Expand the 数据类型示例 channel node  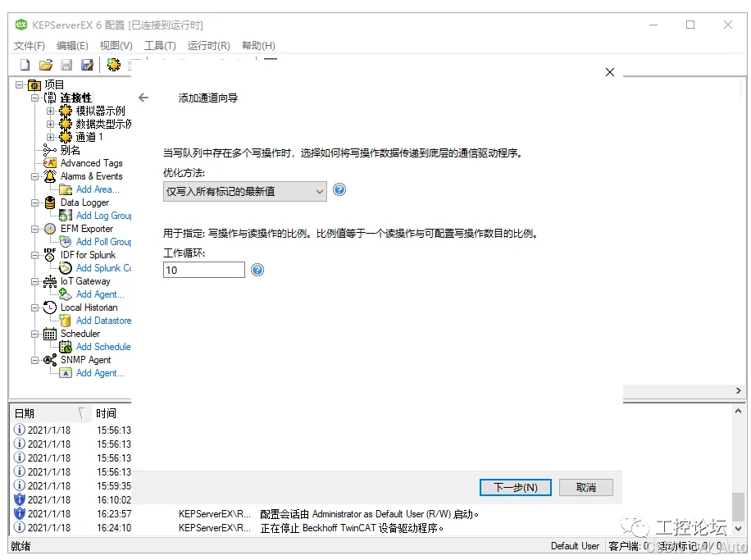pos(50,124)
